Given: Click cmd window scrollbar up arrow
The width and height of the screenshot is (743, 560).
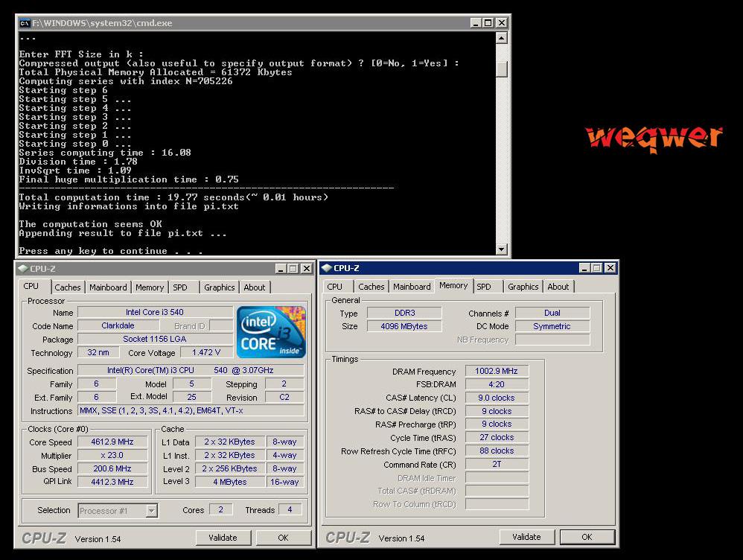Looking at the screenshot, I should tap(501, 38).
